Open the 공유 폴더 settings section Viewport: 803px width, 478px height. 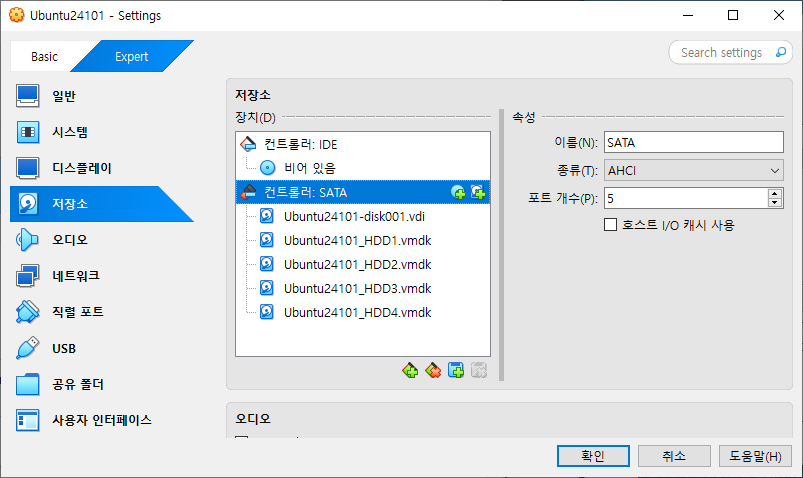[101, 384]
